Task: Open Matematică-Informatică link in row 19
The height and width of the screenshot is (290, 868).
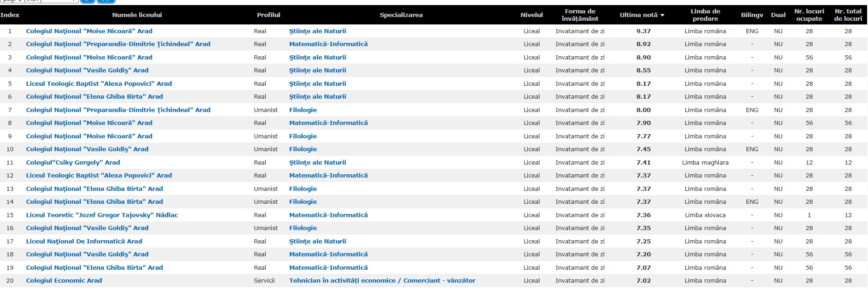Action: pyautogui.click(x=328, y=267)
